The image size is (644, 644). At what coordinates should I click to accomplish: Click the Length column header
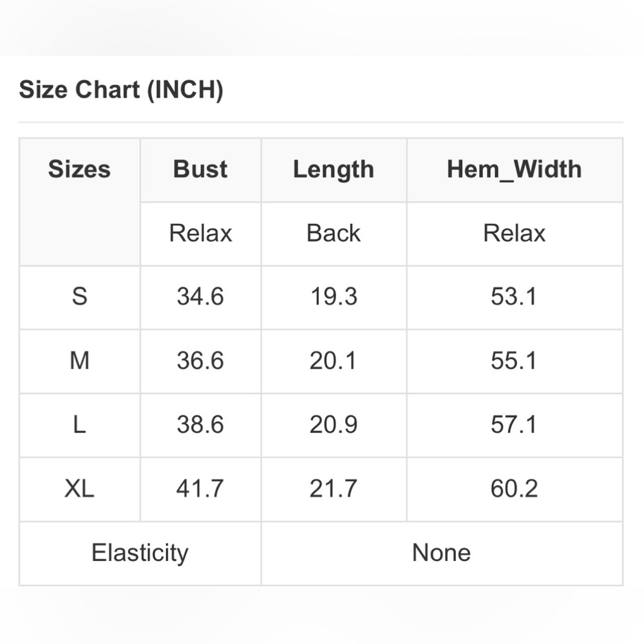tap(334, 169)
